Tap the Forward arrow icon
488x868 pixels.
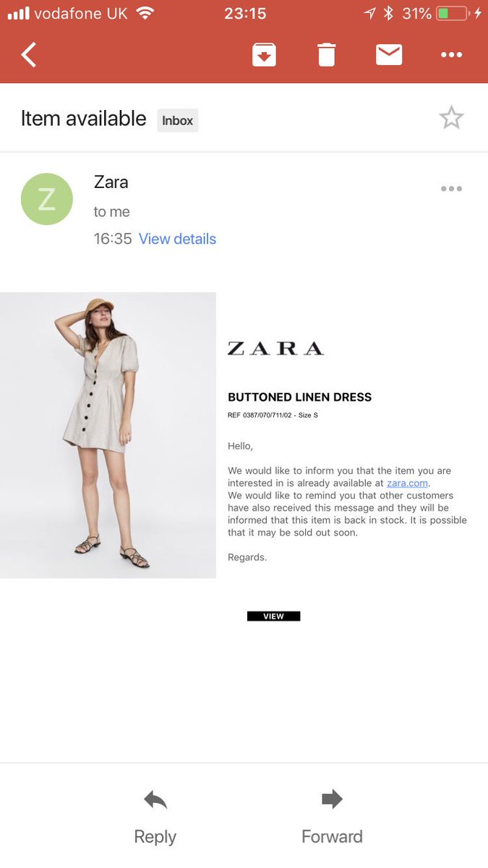(332, 799)
